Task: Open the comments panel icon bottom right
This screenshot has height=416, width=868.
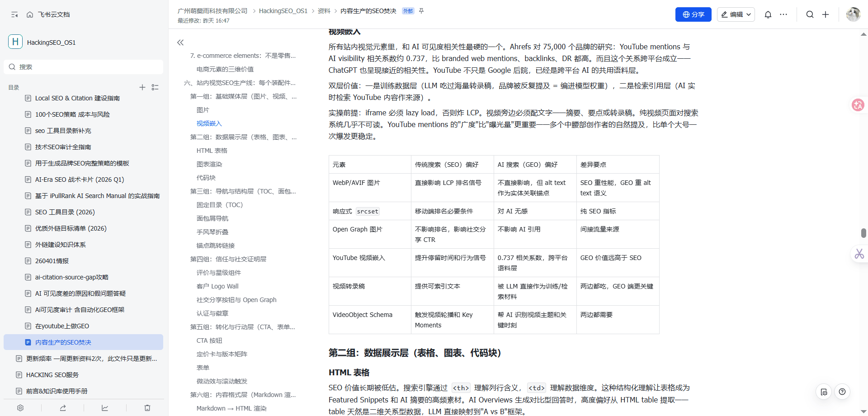Action: tap(824, 392)
